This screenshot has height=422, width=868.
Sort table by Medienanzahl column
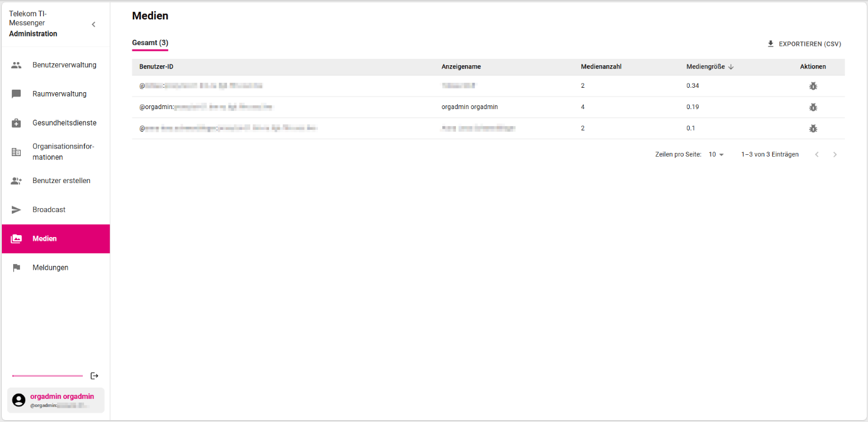(601, 66)
